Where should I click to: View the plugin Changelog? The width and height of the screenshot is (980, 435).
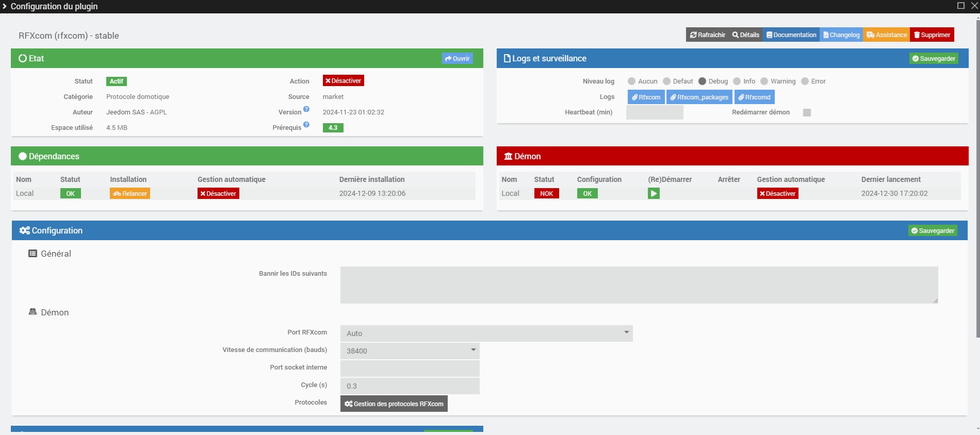(841, 35)
